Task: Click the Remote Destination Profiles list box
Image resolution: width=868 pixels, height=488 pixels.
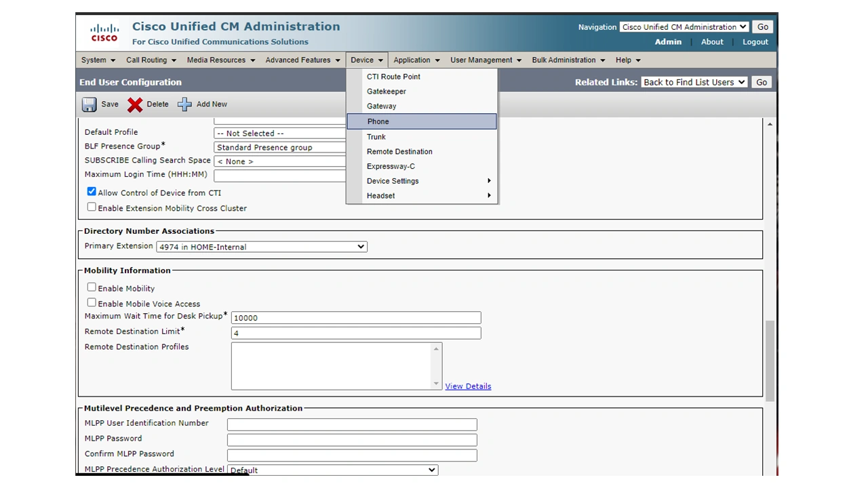Action: [336, 366]
